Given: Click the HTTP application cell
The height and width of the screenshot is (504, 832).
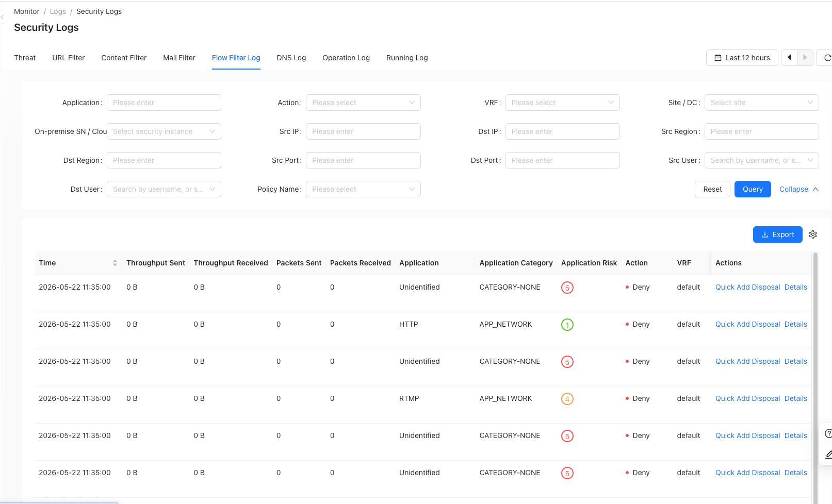Looking at the screenshot, I should (409, 324).
